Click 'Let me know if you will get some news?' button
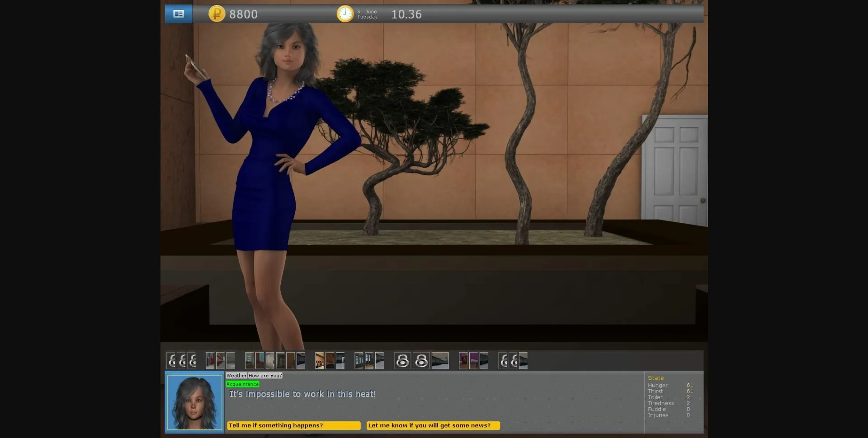 point(433,425)
